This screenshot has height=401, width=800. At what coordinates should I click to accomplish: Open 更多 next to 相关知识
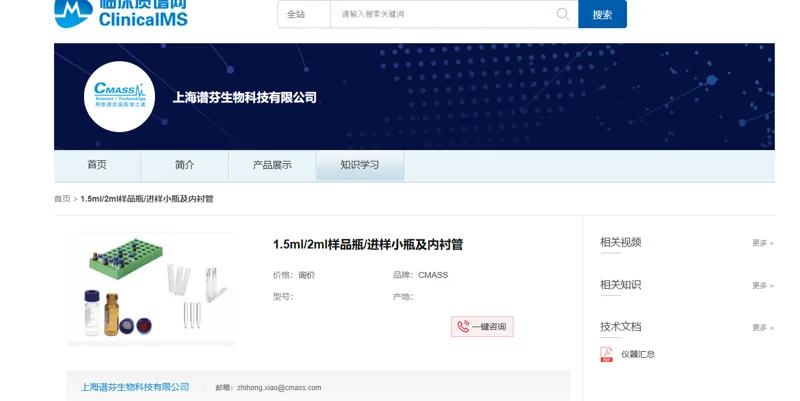(763, 285)
